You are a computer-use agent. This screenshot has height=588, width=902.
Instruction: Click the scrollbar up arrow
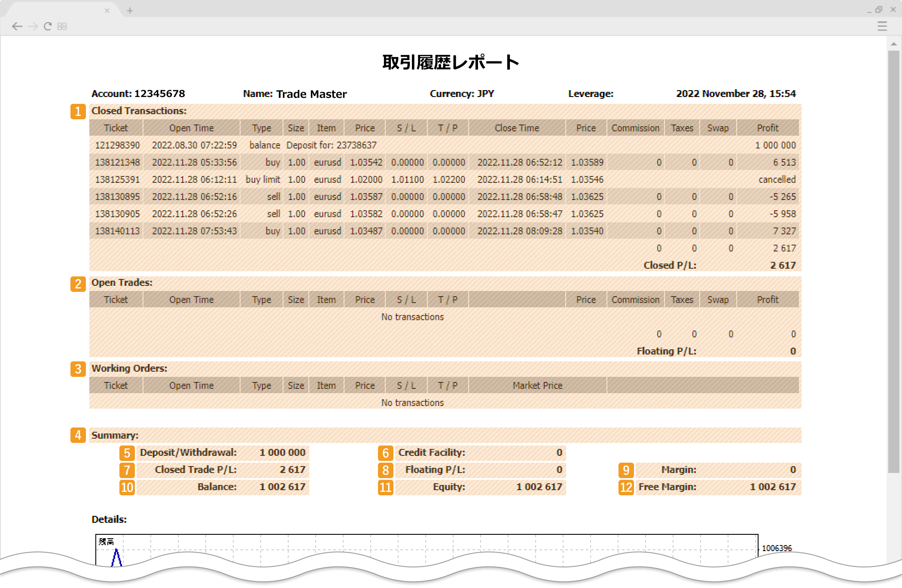pyautogui.click(x=894, y=44)
